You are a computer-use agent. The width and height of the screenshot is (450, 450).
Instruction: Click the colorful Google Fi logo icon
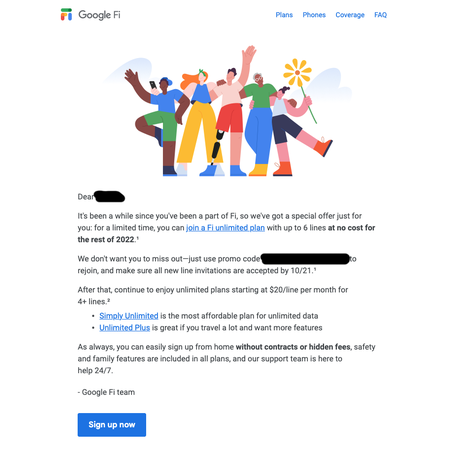[x=66, y=15]
